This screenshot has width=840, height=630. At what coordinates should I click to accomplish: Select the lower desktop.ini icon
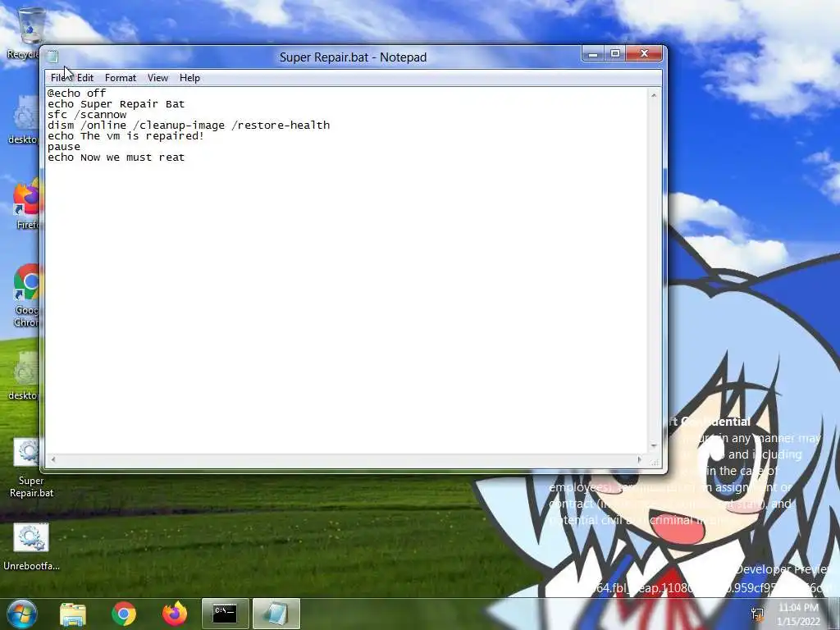pyautogui.click(x=24, y=377)
